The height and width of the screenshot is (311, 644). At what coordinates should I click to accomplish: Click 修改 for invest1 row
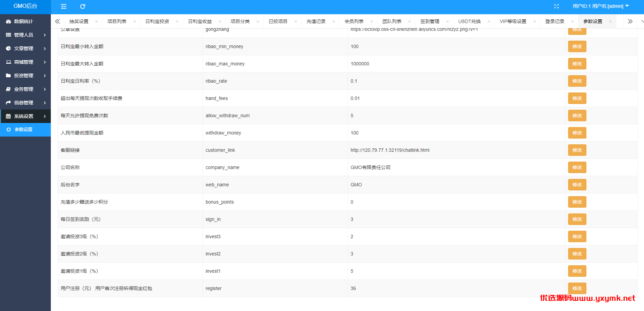click(577, 271)
